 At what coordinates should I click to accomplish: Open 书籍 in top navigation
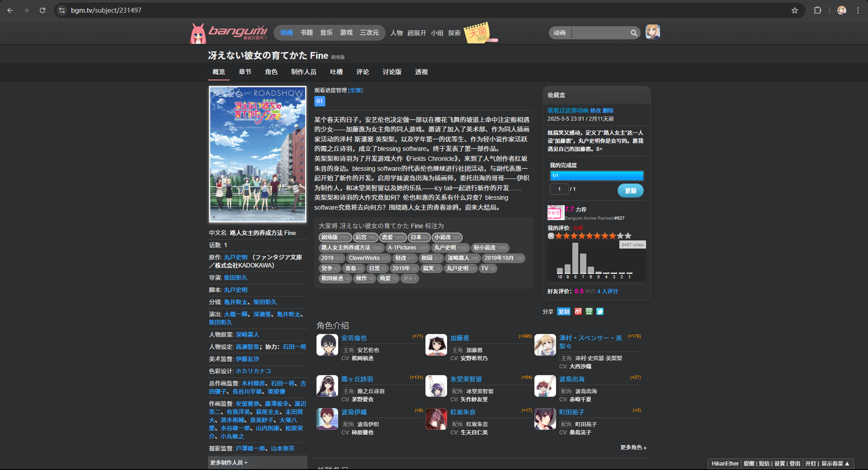coord(307,33)
